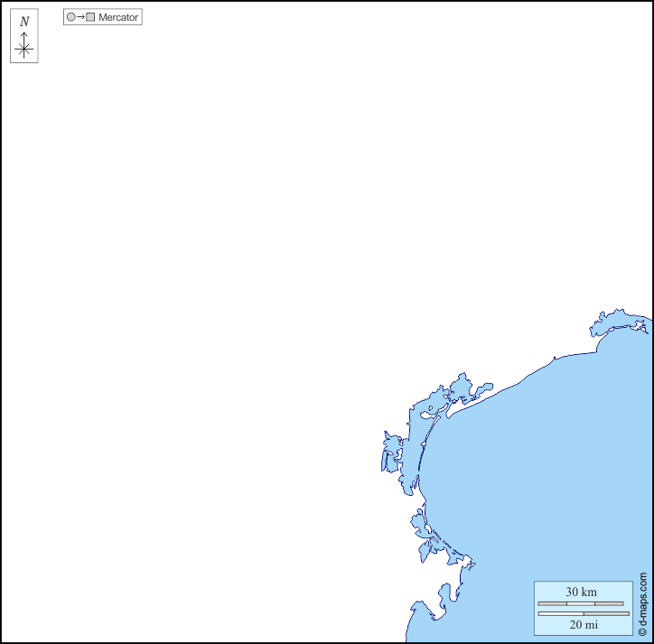This screenshot has width=654, height=644.
Task: Open the d-maps.com copyright link
Action: (x=643, y=603)
